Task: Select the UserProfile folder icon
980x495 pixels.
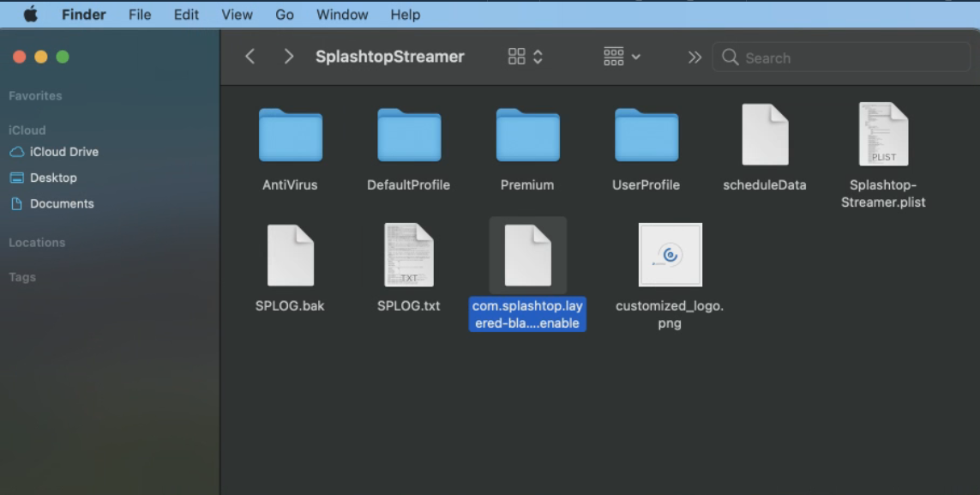Action: tap(646, 135)
